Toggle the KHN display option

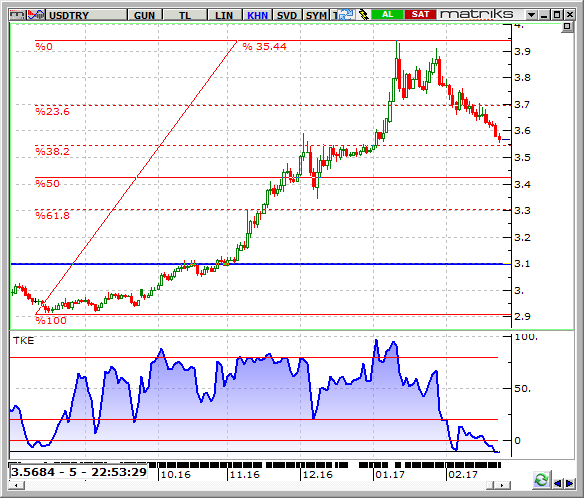coord(257,15)
